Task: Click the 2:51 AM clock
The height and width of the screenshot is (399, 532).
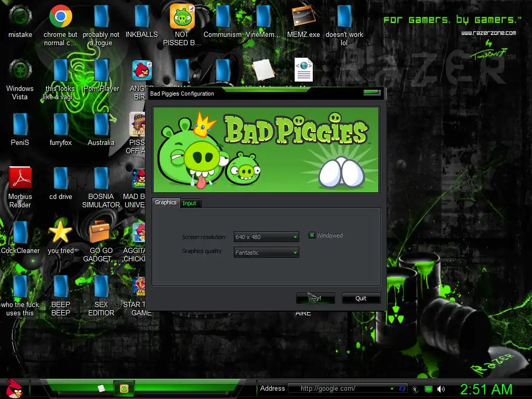Action: 486,389
